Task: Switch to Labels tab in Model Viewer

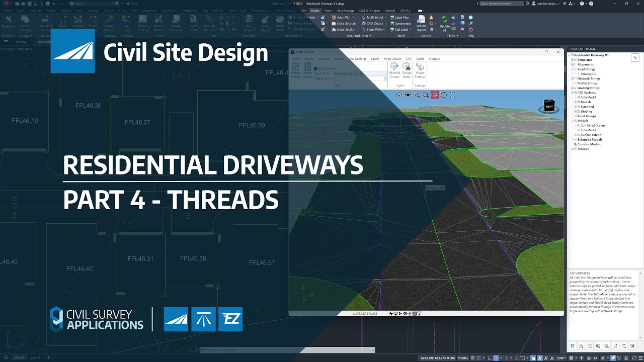Action: pos(375,59)
